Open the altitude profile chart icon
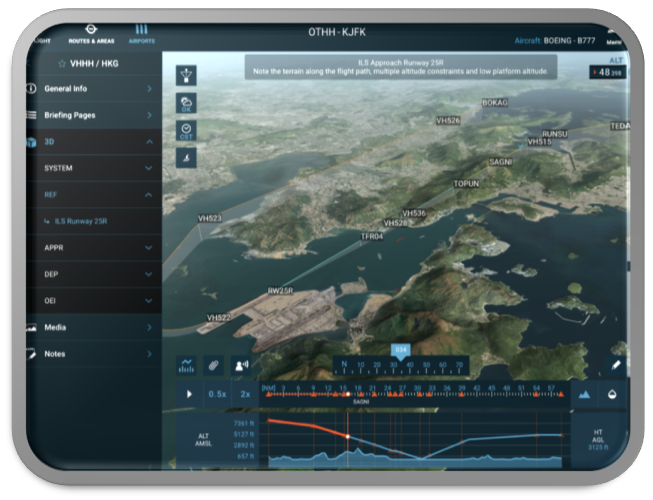 point(186,365)
